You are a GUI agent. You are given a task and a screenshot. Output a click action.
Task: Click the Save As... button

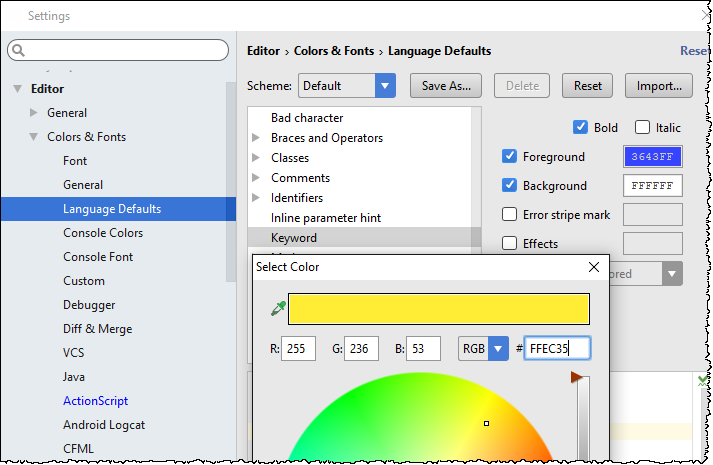tap(446, 86)
